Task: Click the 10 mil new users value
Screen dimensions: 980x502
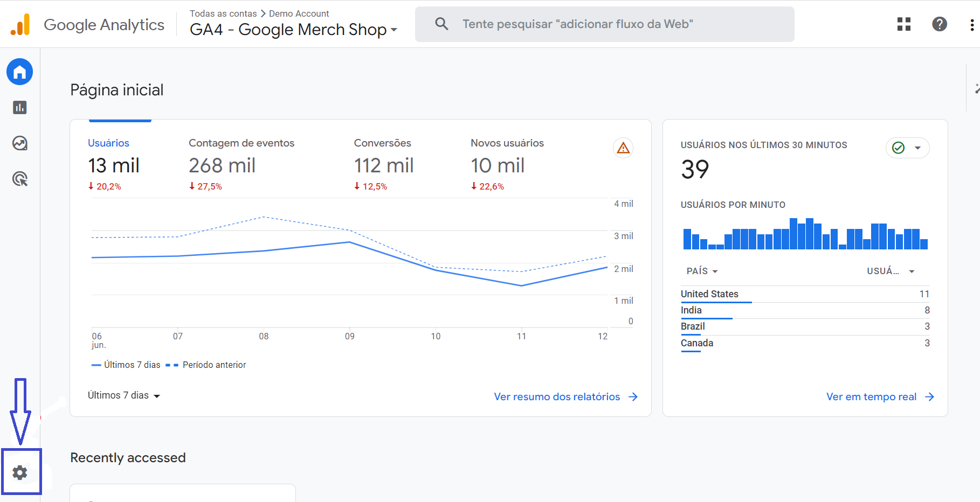Action: pyautogui.click(x=498, y=165)
